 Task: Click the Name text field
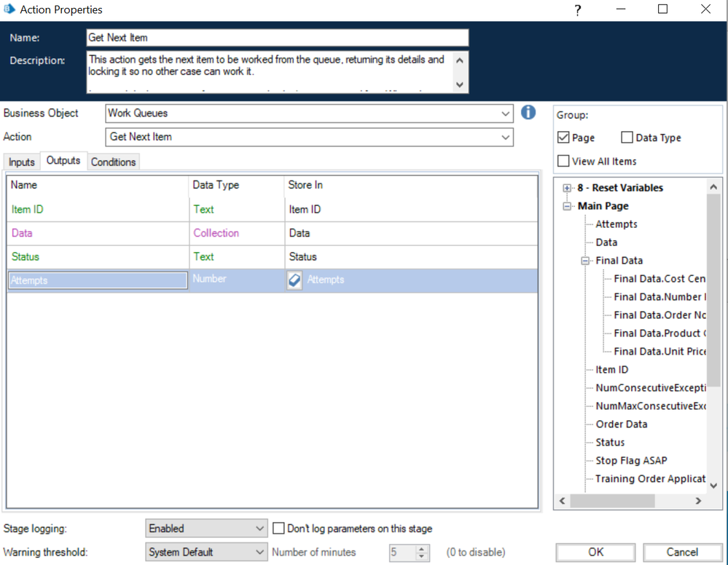click(277, 38)
